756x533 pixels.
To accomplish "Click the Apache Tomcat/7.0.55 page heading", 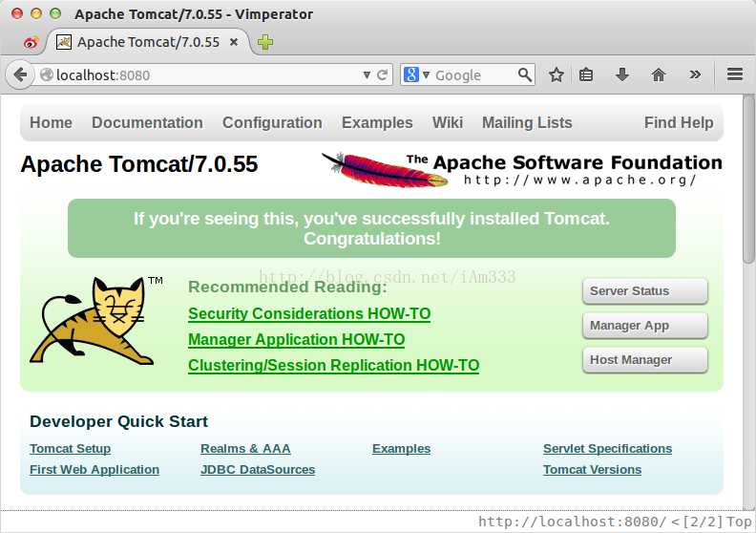I will 138,164.
